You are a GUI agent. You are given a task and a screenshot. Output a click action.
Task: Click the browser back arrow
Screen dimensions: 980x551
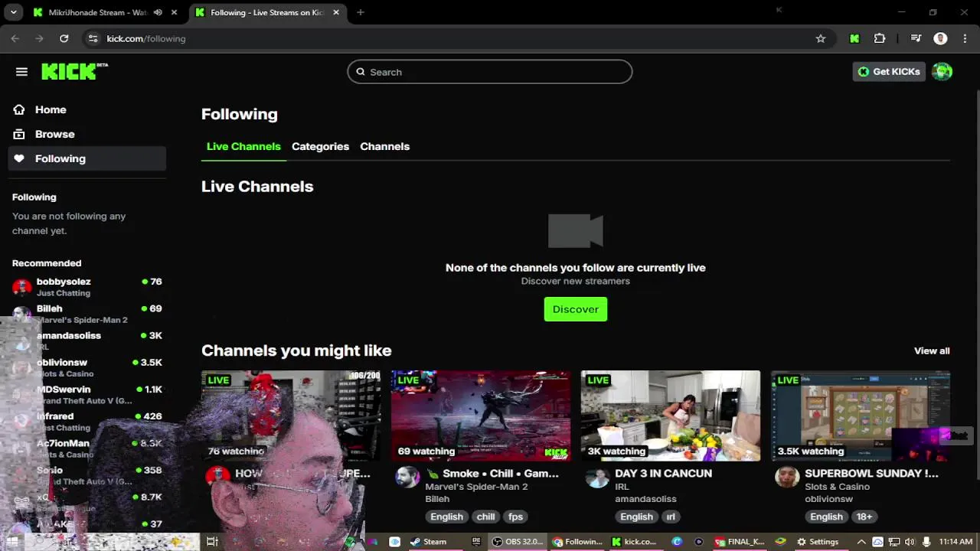tap(15, 38)
